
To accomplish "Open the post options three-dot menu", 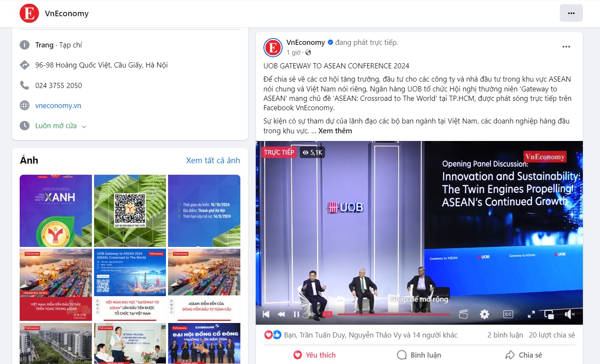I will [566, 47].
